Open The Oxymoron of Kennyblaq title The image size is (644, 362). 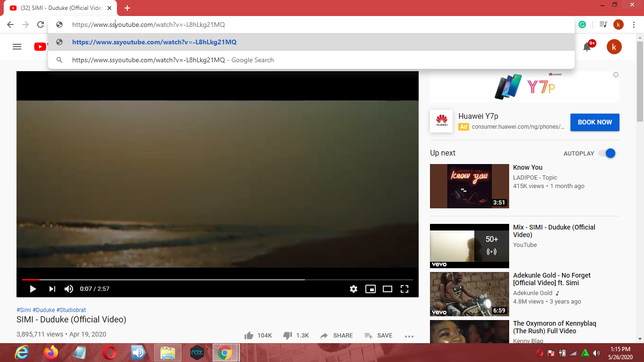(x=554, y=327)
